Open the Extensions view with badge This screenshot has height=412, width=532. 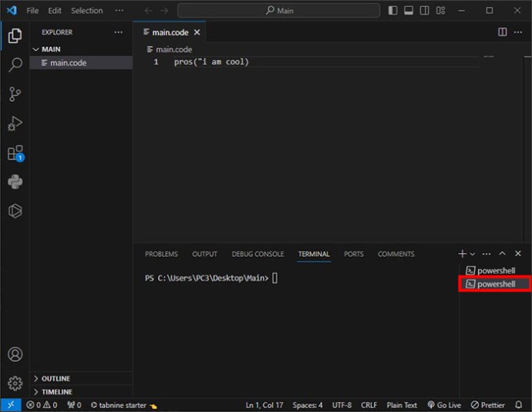15,154
